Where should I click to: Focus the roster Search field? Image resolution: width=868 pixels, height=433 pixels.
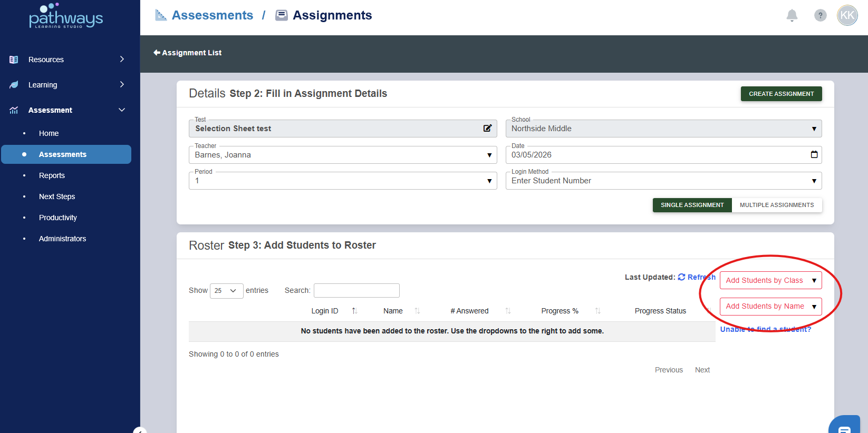(x=356, y=290)
